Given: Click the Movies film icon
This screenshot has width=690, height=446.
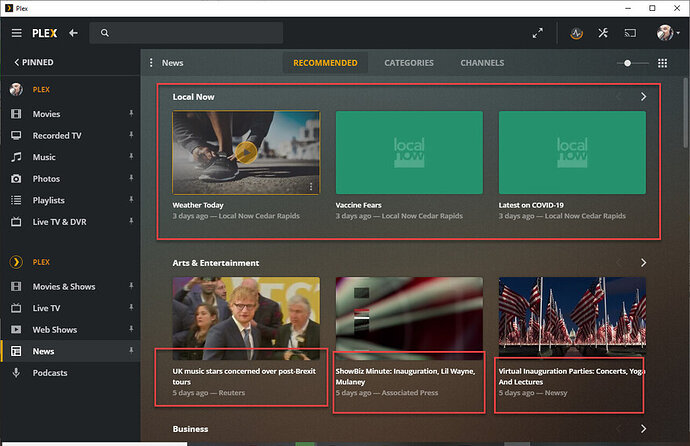Looking at the screenshot, I should (x=16, y=114).
